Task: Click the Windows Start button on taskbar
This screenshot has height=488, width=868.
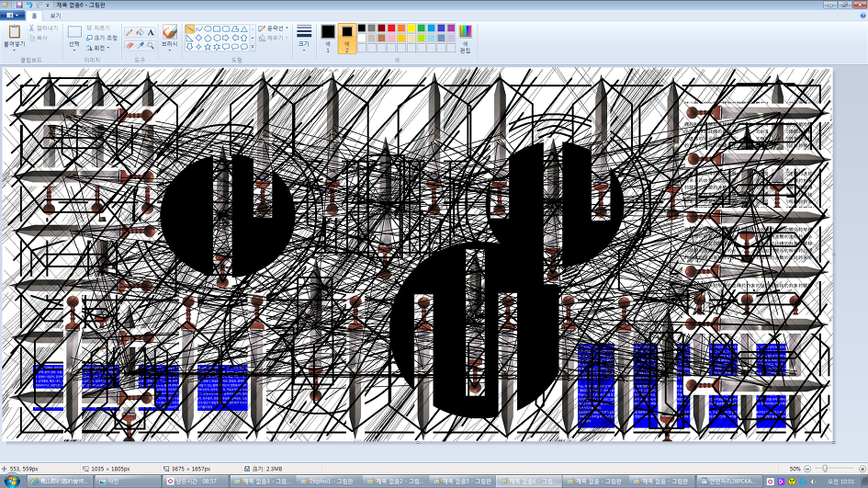Action: click(11, 481)
